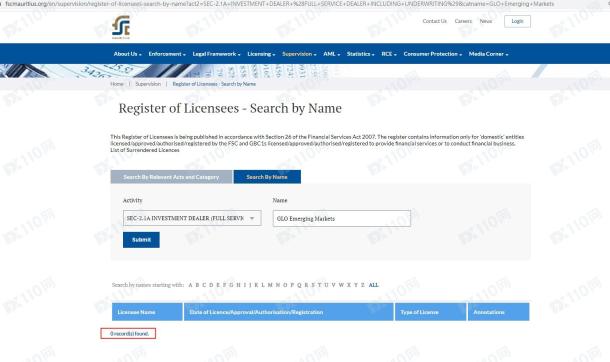Filter names starting with K
This screenshot has height=362, width=610.
[x=256, y=285]
